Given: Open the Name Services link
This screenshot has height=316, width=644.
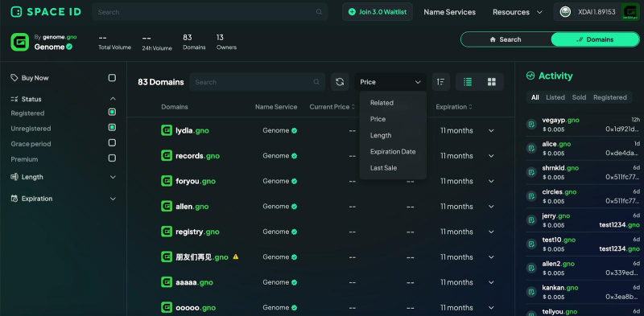Looking at the screenshot, I should (x=450, y=12).
